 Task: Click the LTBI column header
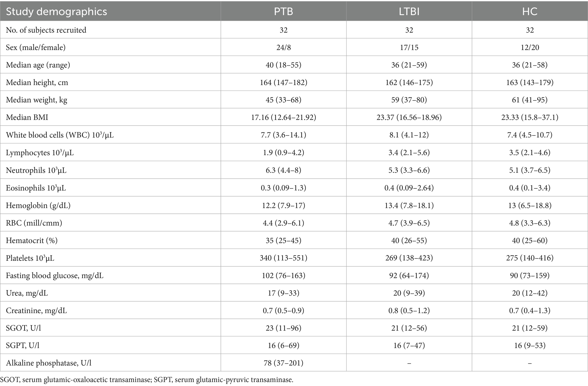pos(409,12)
